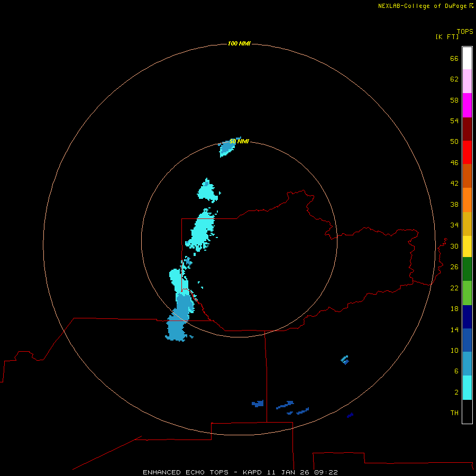The image size is (476, 476).
Task: Click the dark red swatch near 54
Action: coord(467,129)
